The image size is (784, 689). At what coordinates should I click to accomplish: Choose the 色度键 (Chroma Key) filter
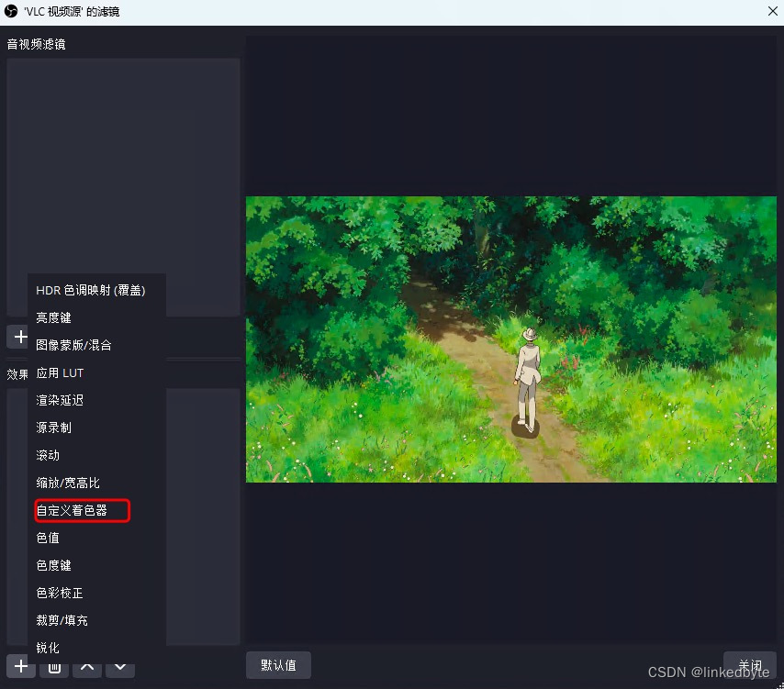pyautogui.click(x=52, y=565)
